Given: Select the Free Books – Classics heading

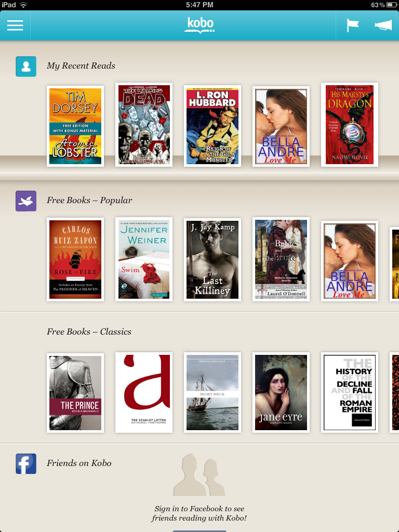Looking at the screenshot, I should 89,331.
